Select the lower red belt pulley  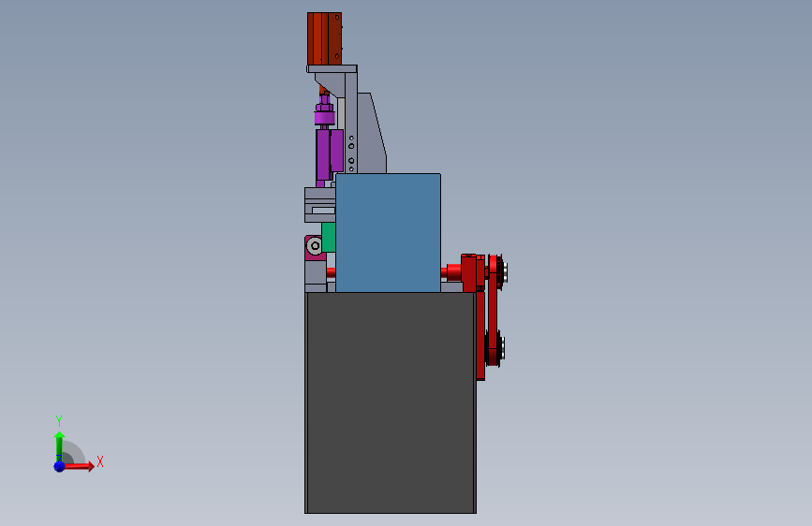(x=496, y=349)
